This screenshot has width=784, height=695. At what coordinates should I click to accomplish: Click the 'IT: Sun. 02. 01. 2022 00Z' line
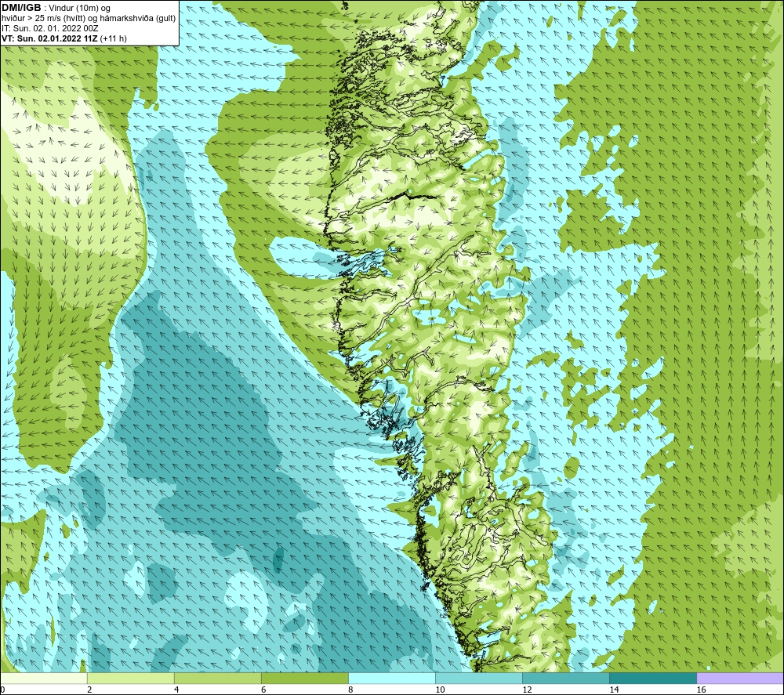[50, 28]
